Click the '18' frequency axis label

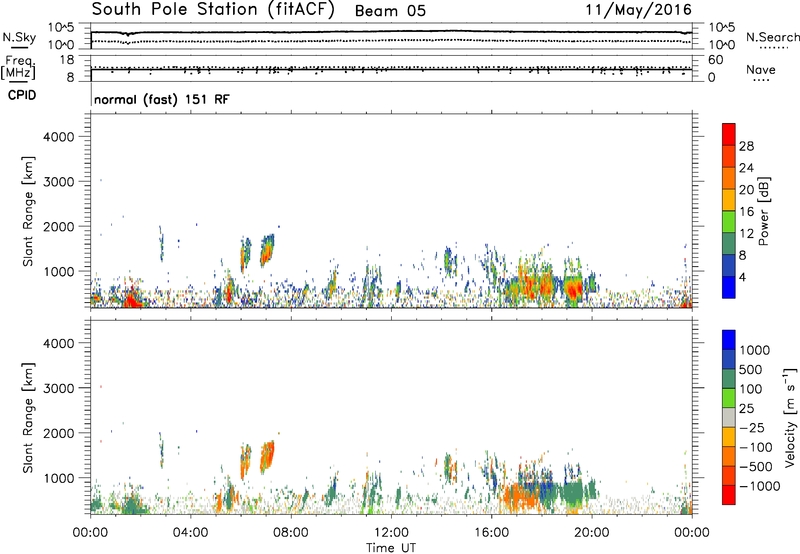click(x=66, y=60)
